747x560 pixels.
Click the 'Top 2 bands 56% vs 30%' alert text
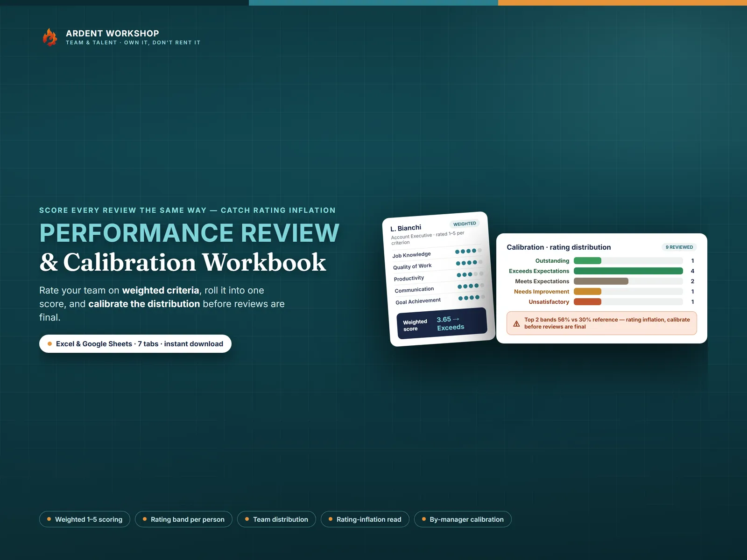coord(607,323)
